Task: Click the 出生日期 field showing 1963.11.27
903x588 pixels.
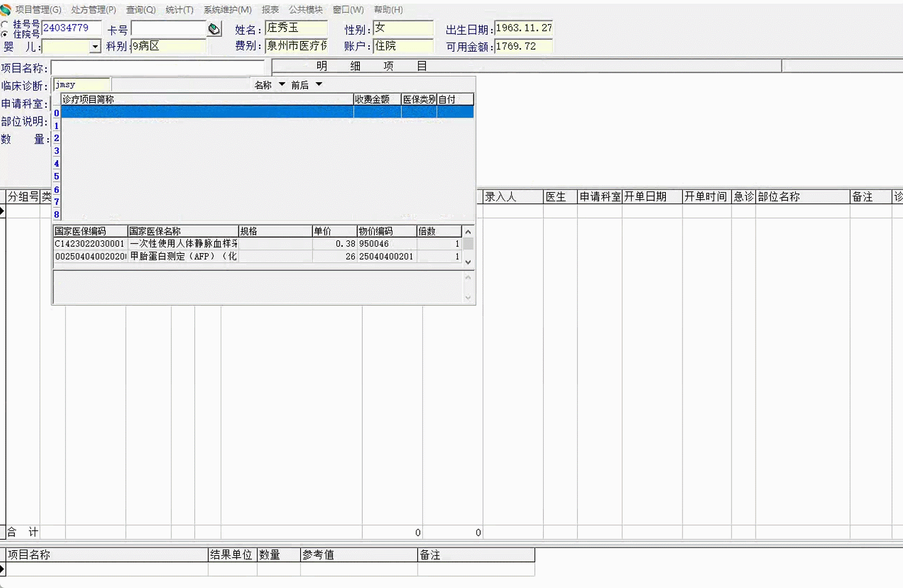Action: tap(523, 28)
